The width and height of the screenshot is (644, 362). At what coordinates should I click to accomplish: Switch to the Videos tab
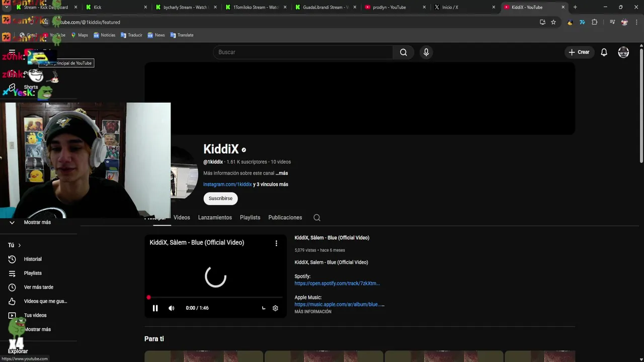point(182,218)
